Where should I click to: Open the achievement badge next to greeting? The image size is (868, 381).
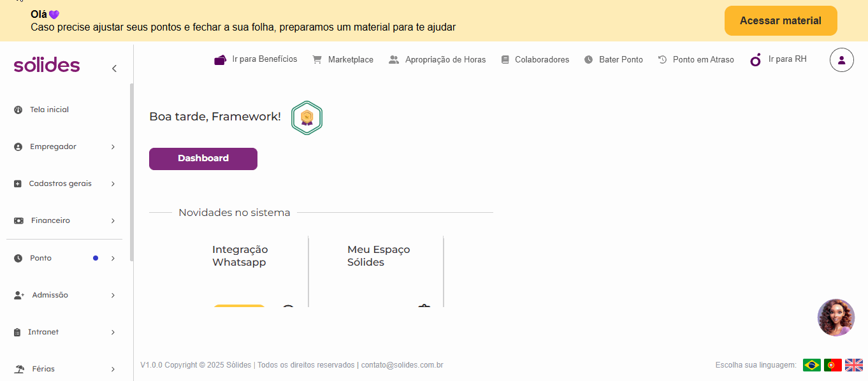307,118
